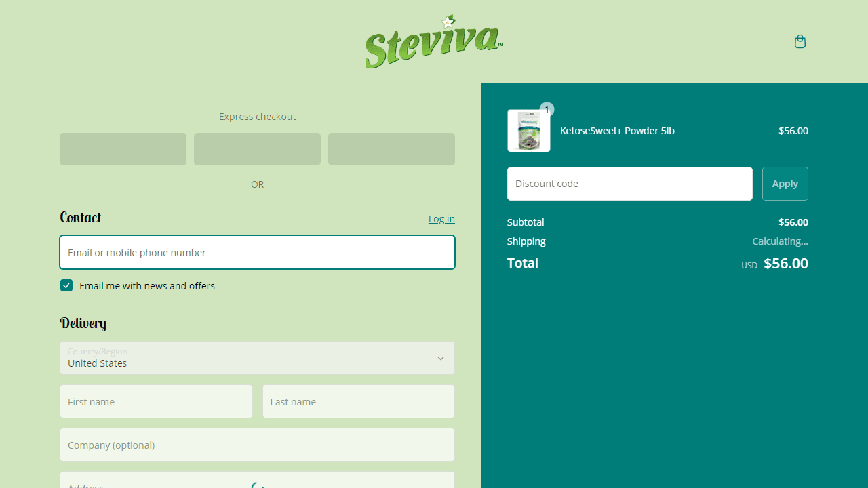Click the Contact heading
This screenshot has width=868, height=488.
(x=81, y=217)
